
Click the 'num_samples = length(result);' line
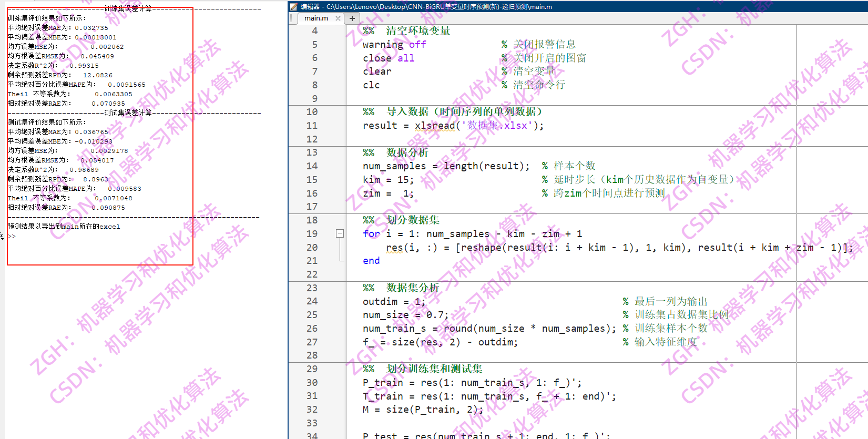[446, 166]
